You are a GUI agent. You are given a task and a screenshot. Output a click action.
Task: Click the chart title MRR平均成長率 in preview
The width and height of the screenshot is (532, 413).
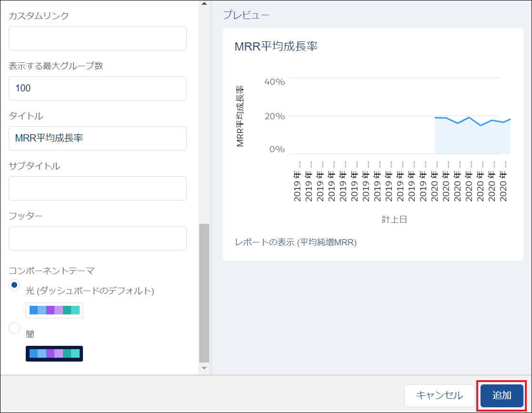pyautogui.click(x=269, y=46)
